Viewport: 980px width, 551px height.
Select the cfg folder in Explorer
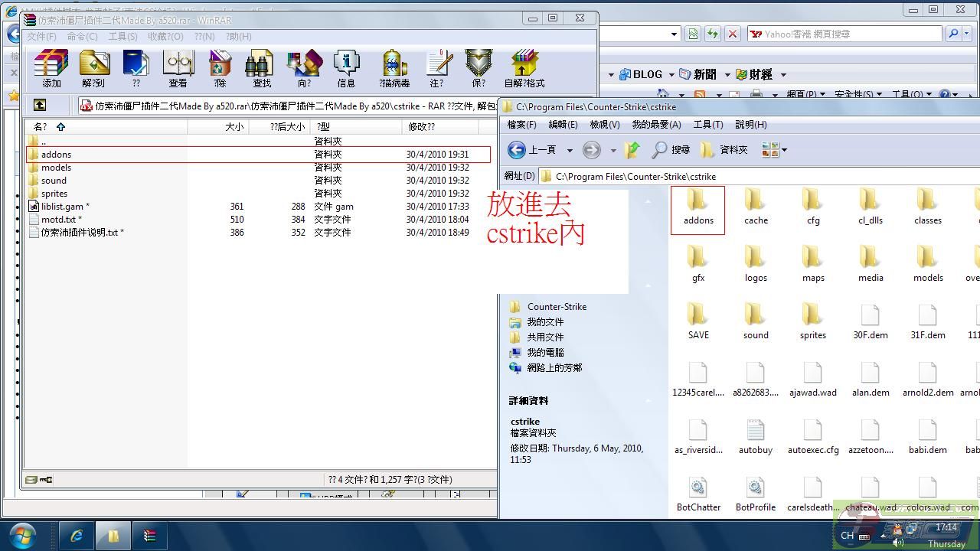click(813, 207)
